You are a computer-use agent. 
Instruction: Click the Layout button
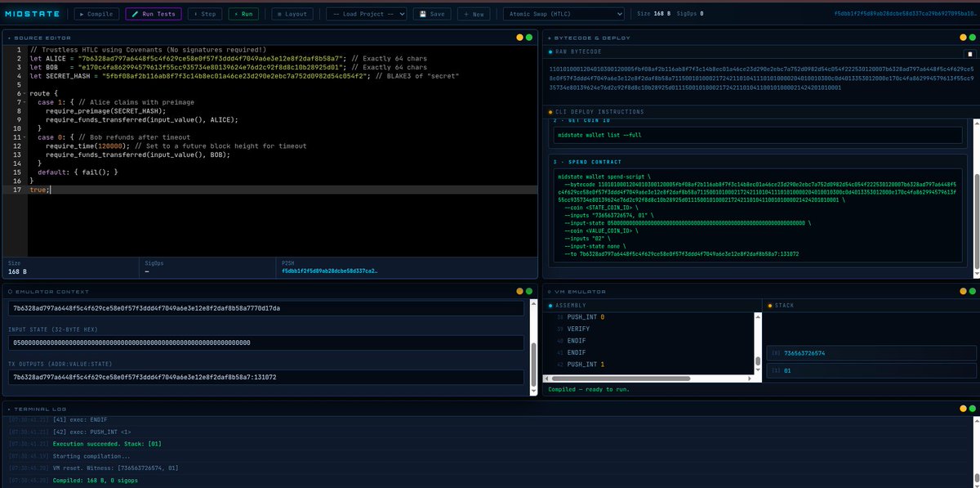click(x=293, y=14)
